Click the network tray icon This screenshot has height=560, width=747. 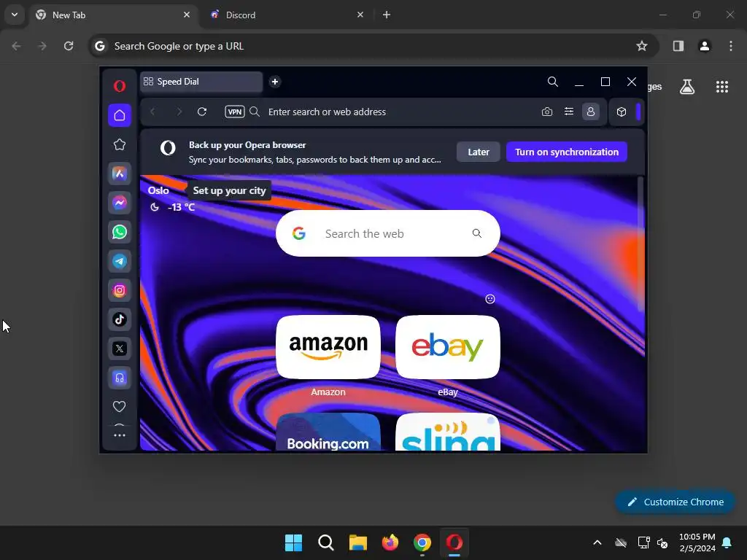[643, 542]
